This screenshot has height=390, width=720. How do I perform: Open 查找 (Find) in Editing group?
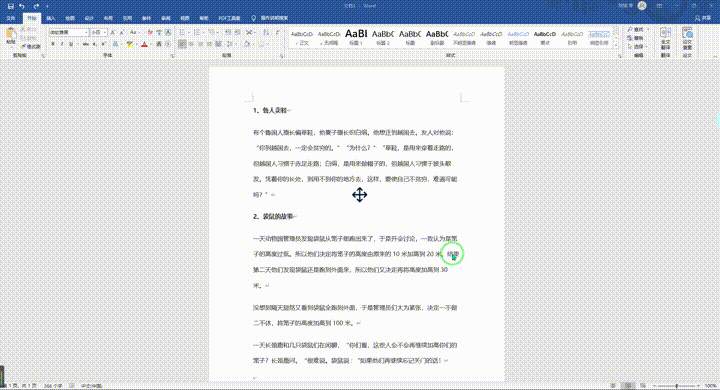pos(636,30)
